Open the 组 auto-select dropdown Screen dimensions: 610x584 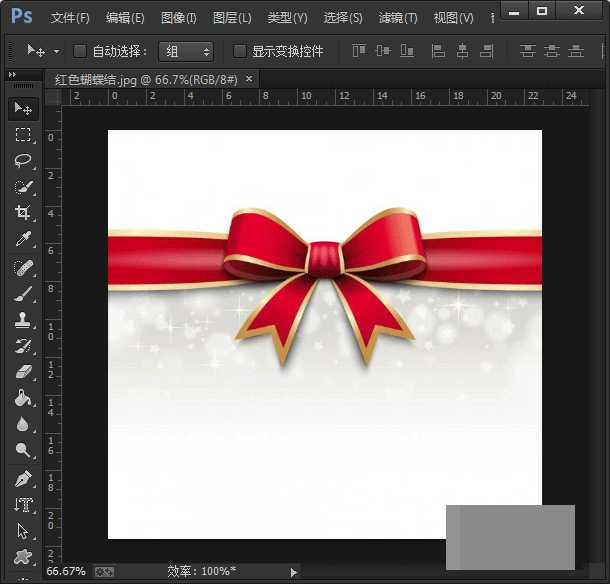pos(186,51)
